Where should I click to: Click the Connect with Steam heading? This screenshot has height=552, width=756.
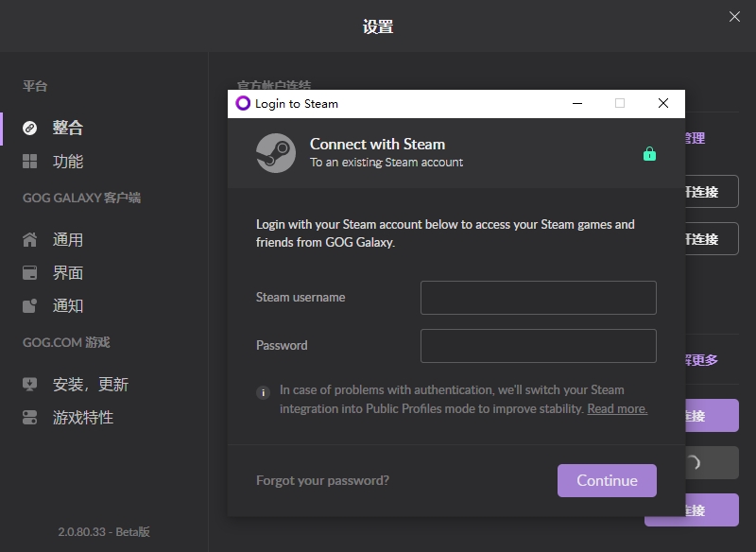pos(377,145)
